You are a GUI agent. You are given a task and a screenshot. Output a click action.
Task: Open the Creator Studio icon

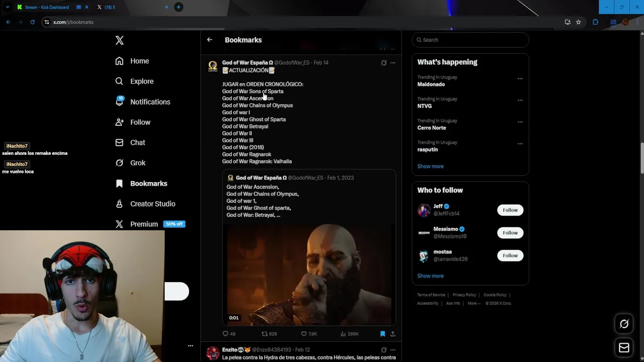click(x=119, y=204)
